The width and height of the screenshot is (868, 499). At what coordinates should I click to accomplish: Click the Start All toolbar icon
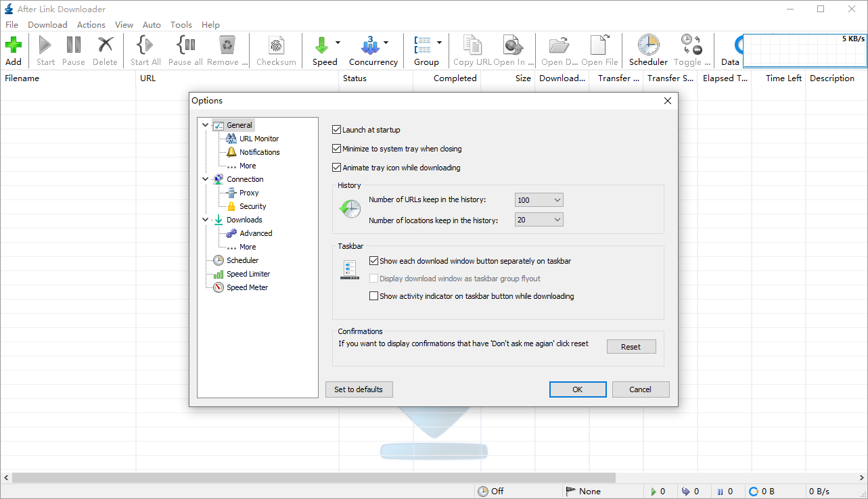click(145, 45)
